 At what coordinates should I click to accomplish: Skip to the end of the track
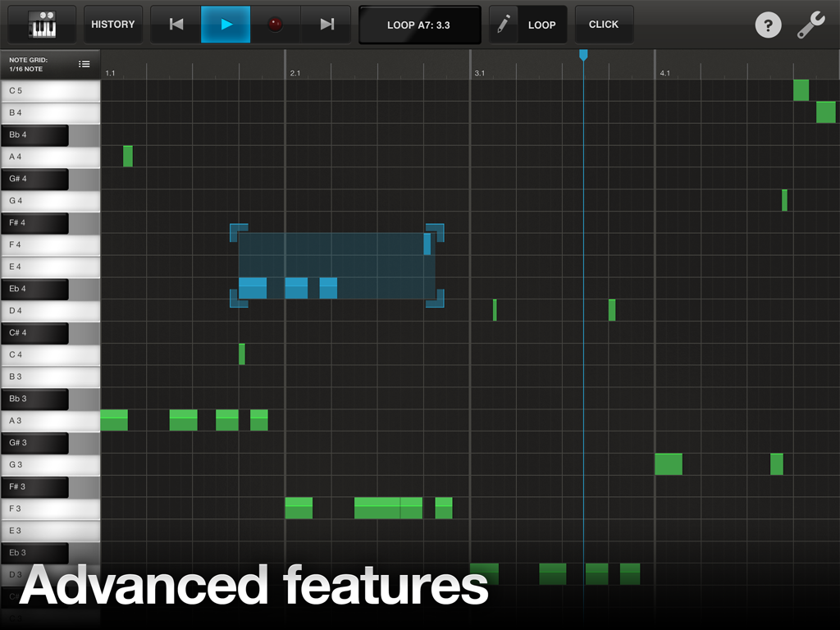coord(326,24)
